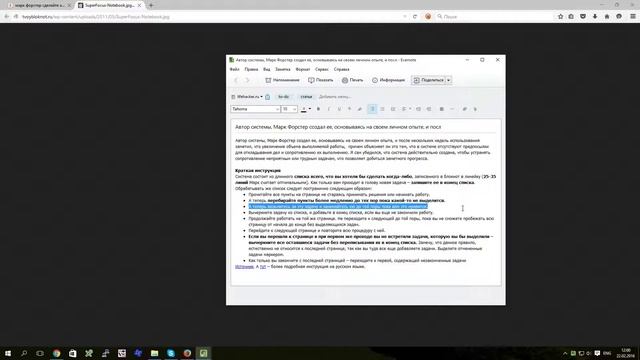Toggle the numbered list button

pyautogui.click(x=382, y=109)
